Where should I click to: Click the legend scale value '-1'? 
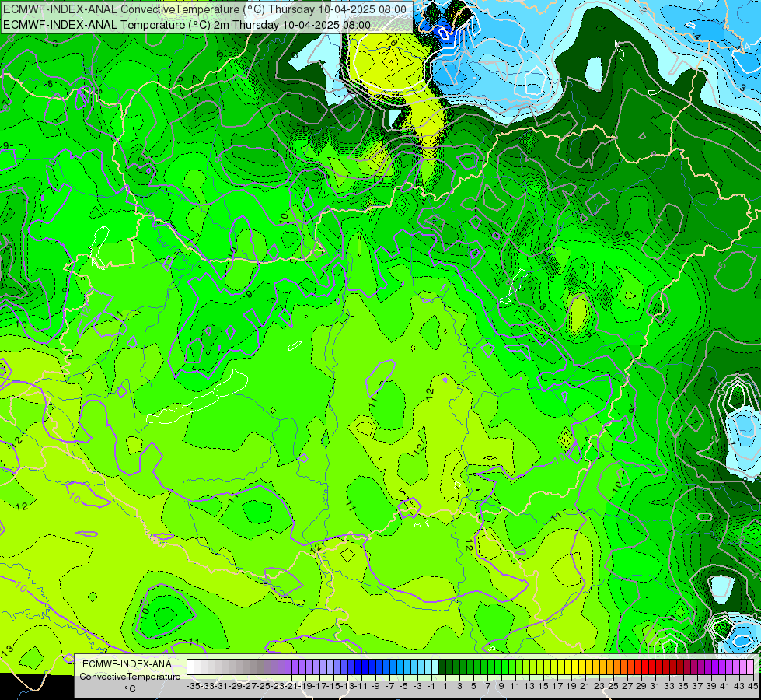(x=431, y=686)
